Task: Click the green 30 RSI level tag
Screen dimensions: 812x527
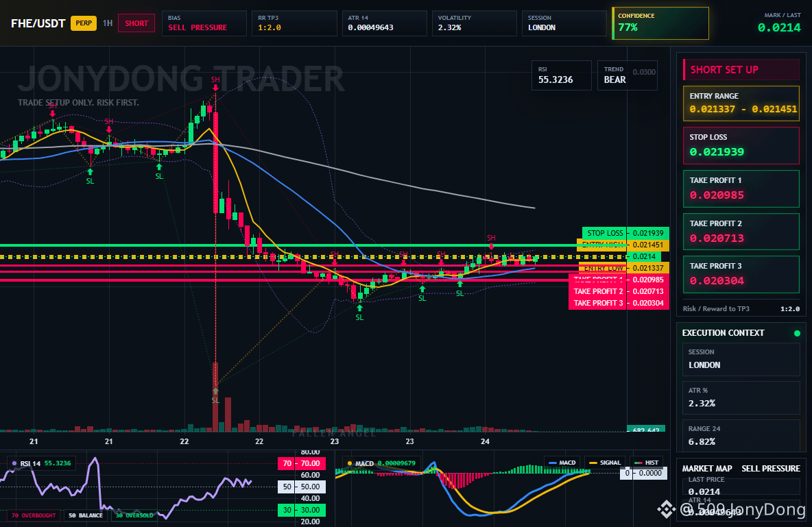Action: [301, 510]
